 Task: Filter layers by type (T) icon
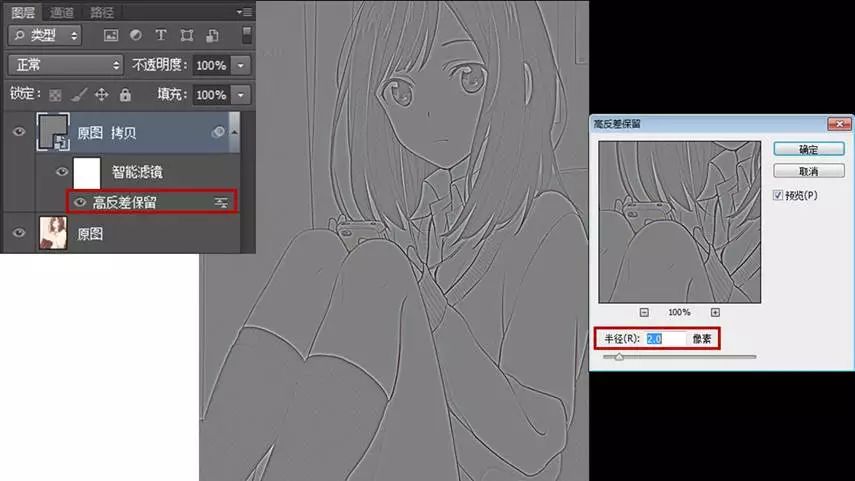coord(160,36)
